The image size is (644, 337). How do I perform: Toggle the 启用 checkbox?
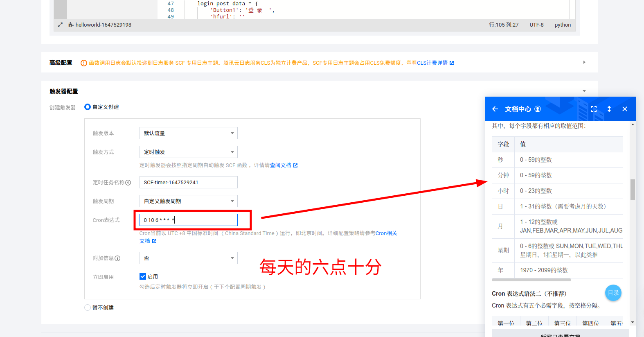tap(143, 276)
